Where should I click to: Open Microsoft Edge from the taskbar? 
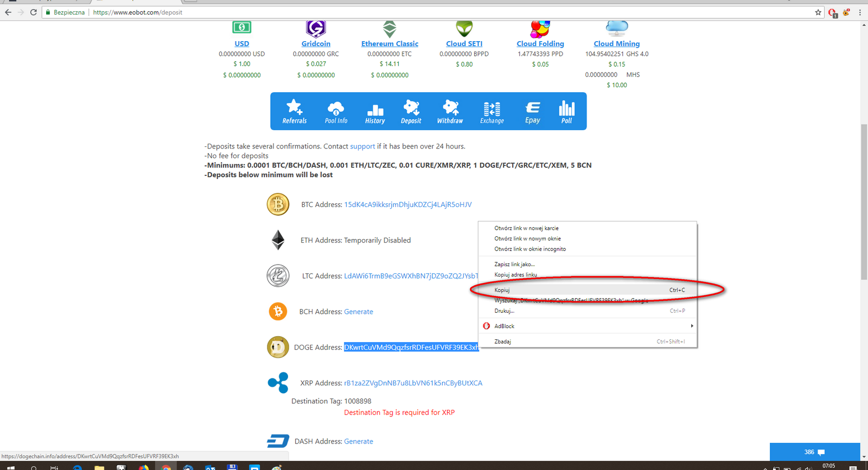click(77, 467)
